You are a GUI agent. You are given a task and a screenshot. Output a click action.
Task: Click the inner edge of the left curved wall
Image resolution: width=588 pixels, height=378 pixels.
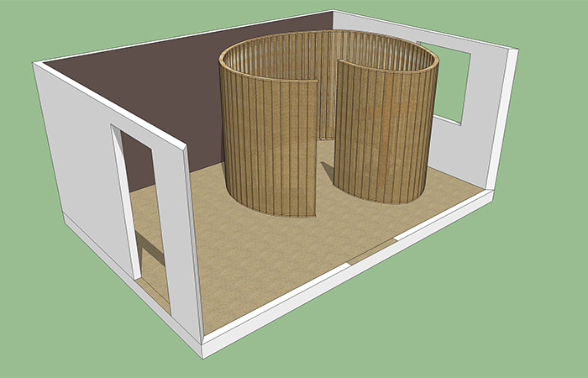point(316,147)
